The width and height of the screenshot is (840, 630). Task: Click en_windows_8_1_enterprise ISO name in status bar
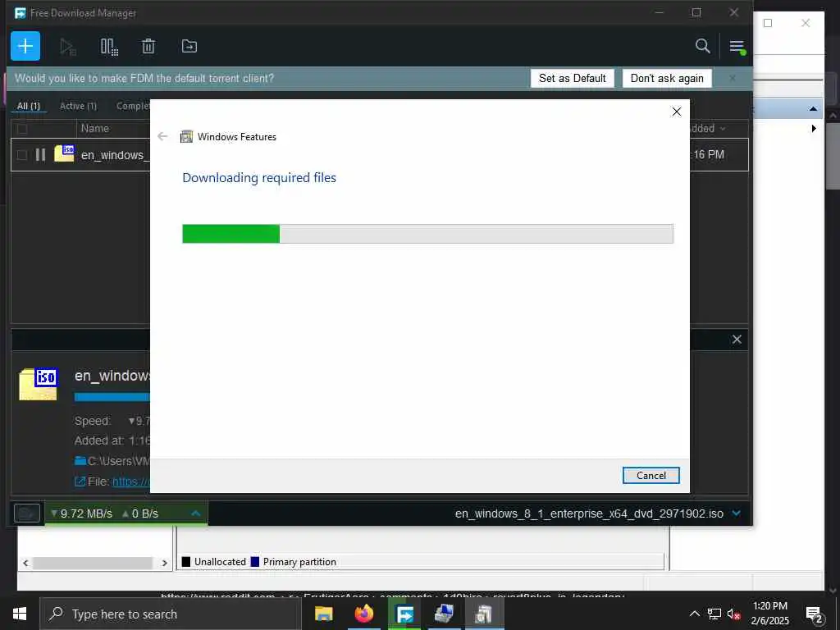tap(589, 514)
